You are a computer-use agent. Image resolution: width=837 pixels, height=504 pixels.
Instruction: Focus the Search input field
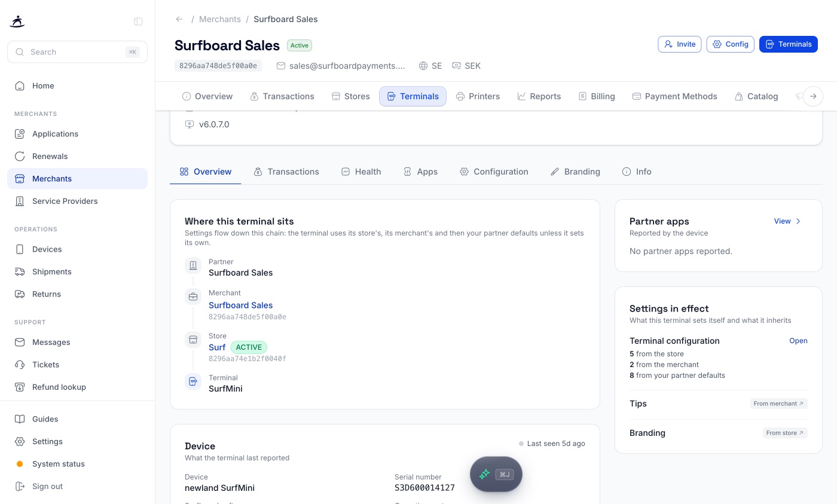pyautogui.click(x=77, y=52)
